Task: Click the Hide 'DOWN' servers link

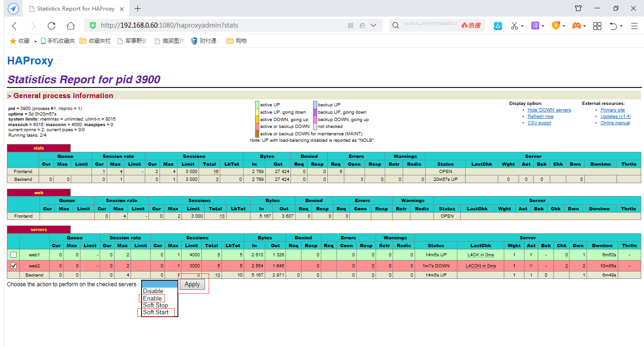Action: (x=549, y=110)
